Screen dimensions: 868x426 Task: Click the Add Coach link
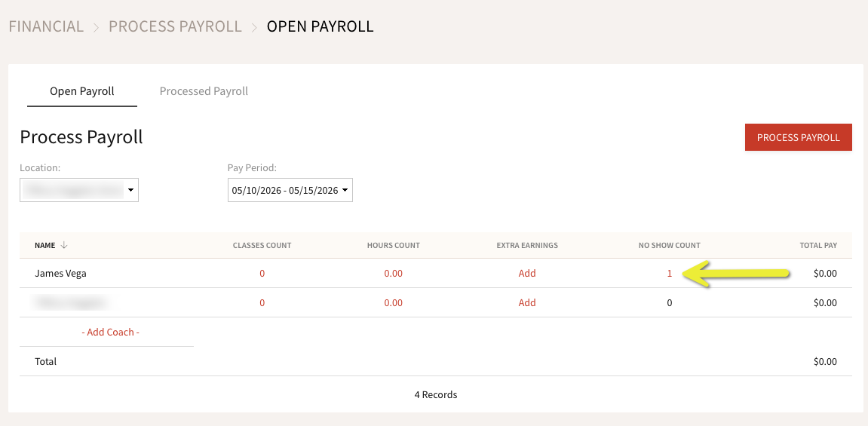coord(110,332)
